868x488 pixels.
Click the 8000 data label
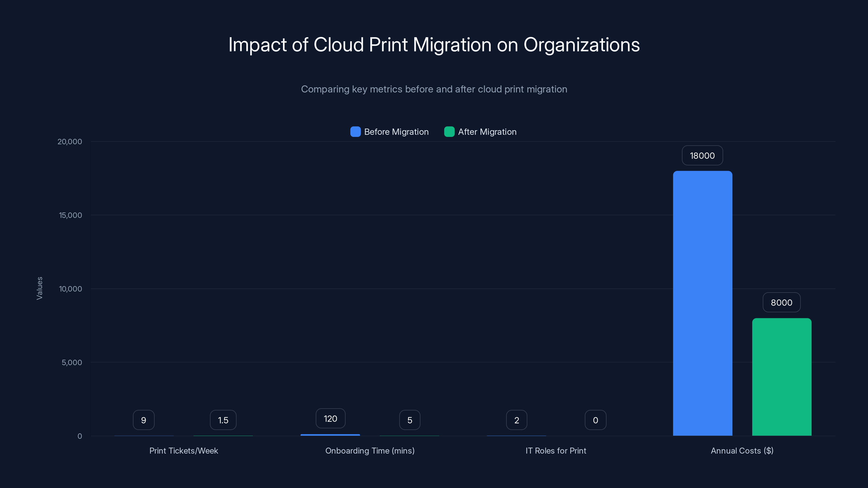[781, 302]
